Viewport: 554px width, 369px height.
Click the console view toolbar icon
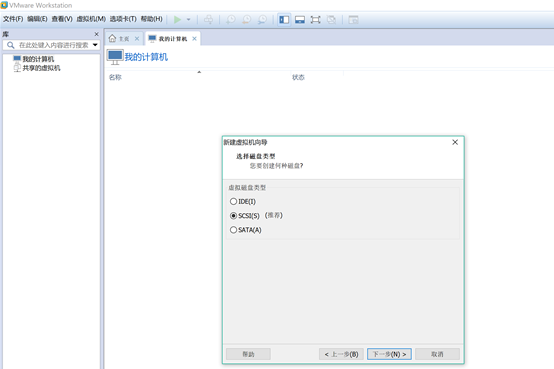click(x=353, y=19)
